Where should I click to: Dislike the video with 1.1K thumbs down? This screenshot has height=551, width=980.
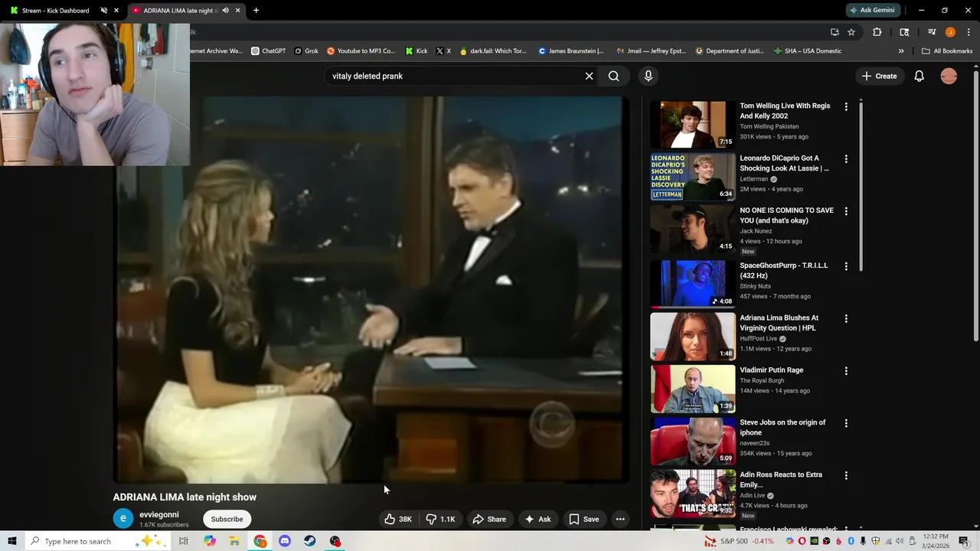click(x=440, y=519)
